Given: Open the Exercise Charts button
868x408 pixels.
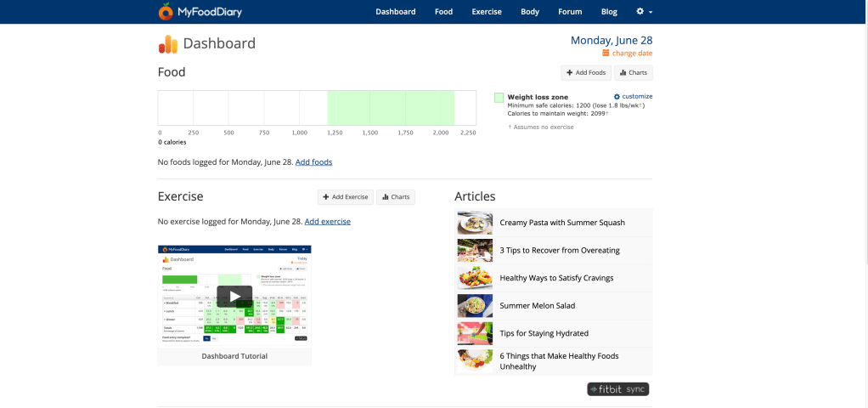Looking at the screenshot, I should pyautogui.click(x=396, y=197).
